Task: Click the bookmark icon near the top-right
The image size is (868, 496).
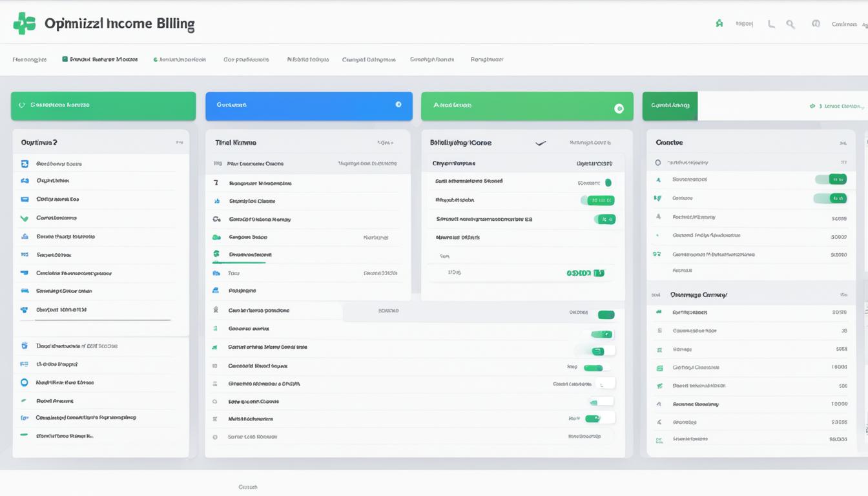Action: (770, 23)
